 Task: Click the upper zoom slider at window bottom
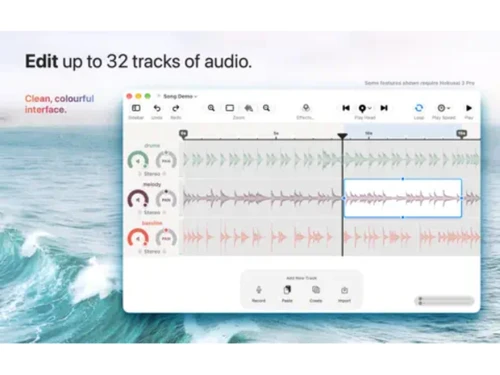(x=446, y=299)
